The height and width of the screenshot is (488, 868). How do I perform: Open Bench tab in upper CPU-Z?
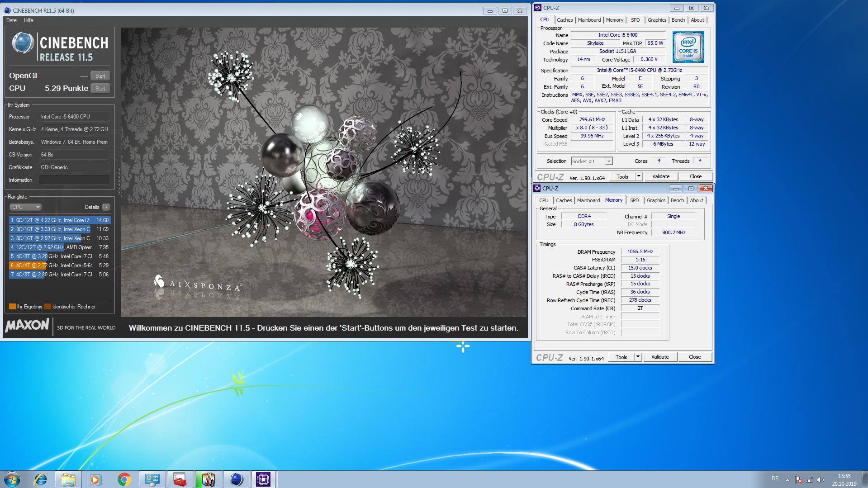[x=678, y=20]
